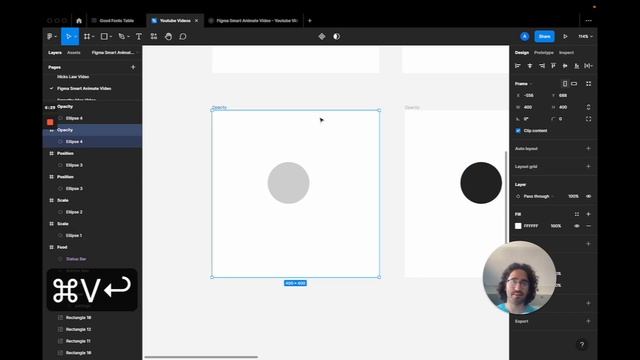Hide the FFFFFF fill using eye icon

pyautogui.click(x=577, y=226)
